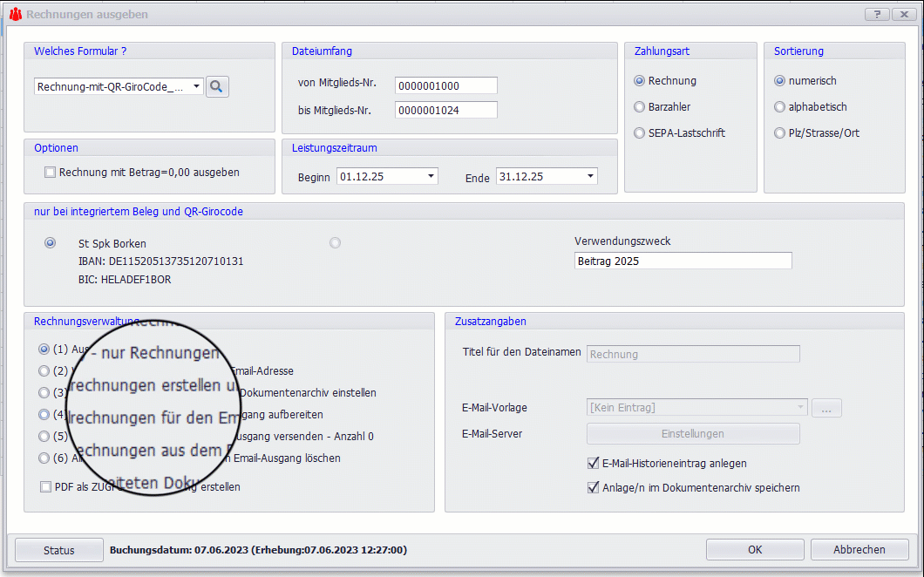The width and height of the screenshot is (924, 577).
Task: Enable Rechnung mit Betrag=0,00 ausgeben checkbox
Action: point(50,173)
